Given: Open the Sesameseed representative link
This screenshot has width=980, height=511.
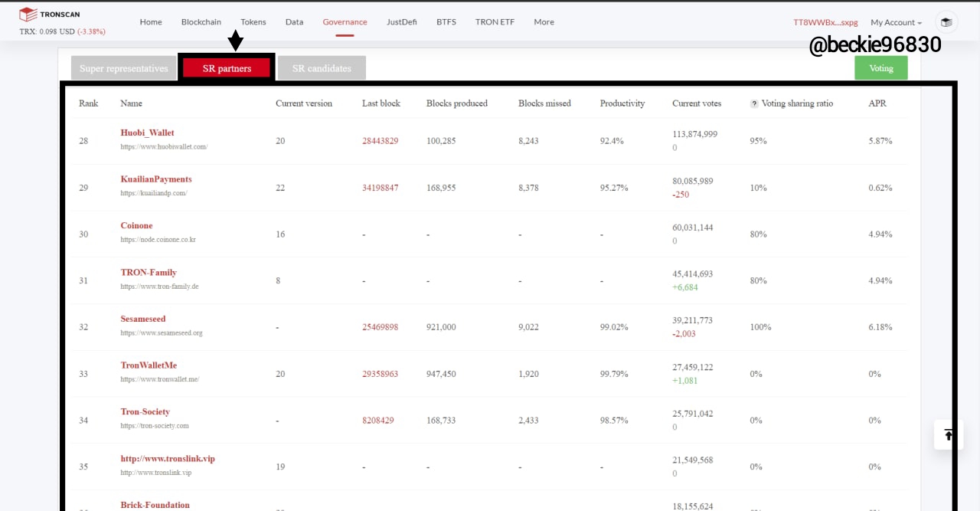Looking at the screenshot, I should pos(143,319).
